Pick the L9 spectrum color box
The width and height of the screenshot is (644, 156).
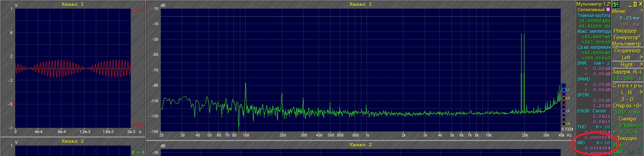tap(564, 124)
